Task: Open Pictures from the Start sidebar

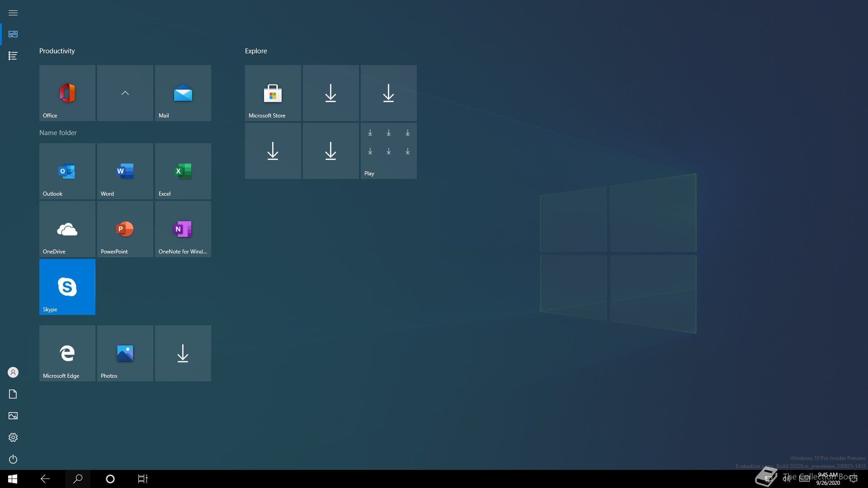Action: [x=13, y=416]
